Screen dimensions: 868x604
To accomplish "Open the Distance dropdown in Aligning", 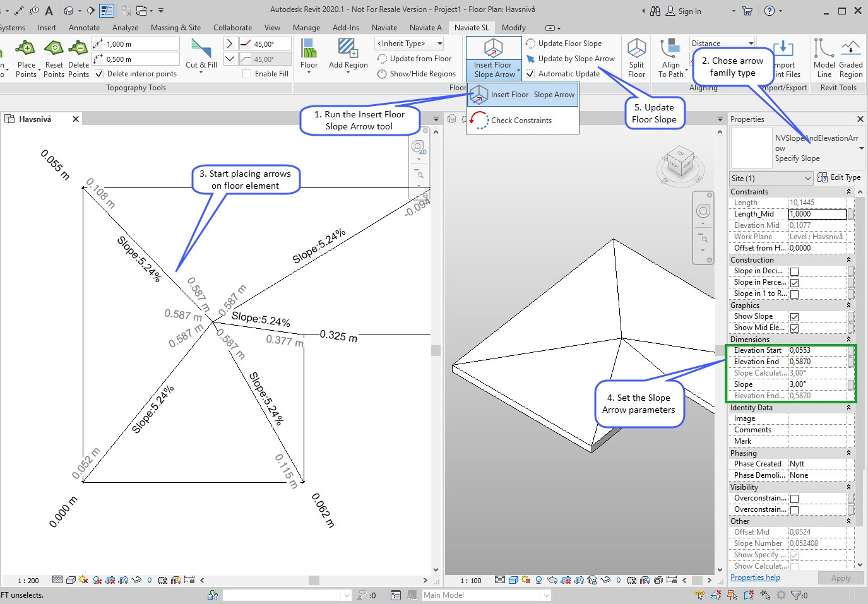I will 722,44.
